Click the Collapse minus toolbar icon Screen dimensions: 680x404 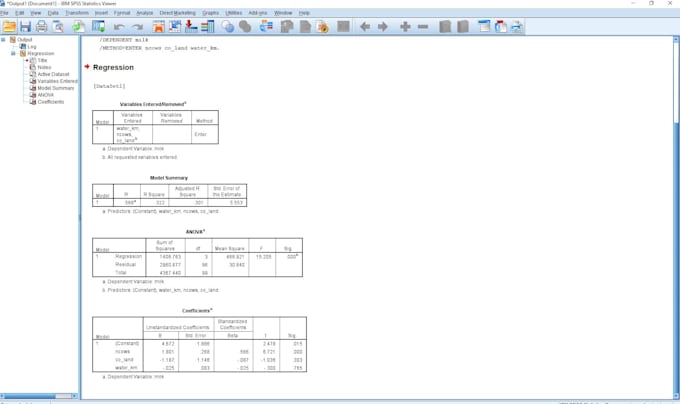[x=423, y=27]
